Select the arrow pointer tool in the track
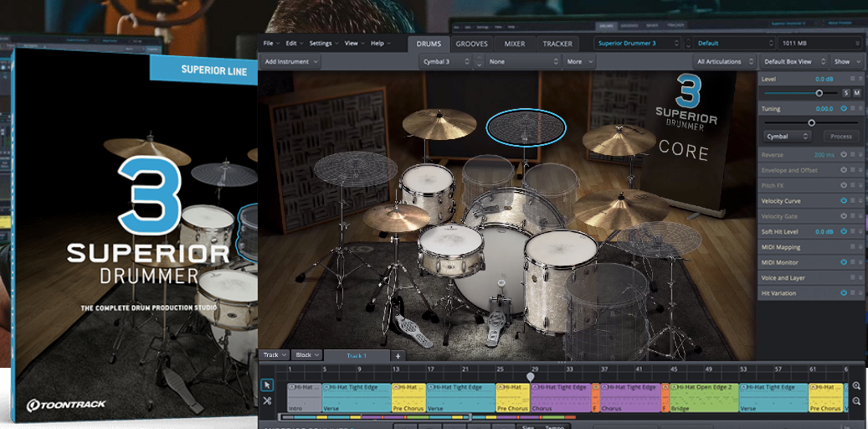The image size is (868, 429). point(267,385)
